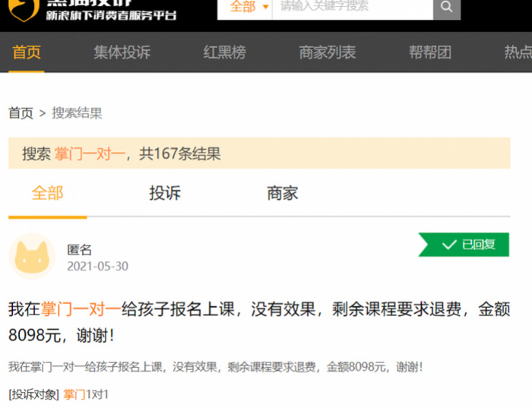
Task: Click the 匿名 username
Action: coord(79,250)
